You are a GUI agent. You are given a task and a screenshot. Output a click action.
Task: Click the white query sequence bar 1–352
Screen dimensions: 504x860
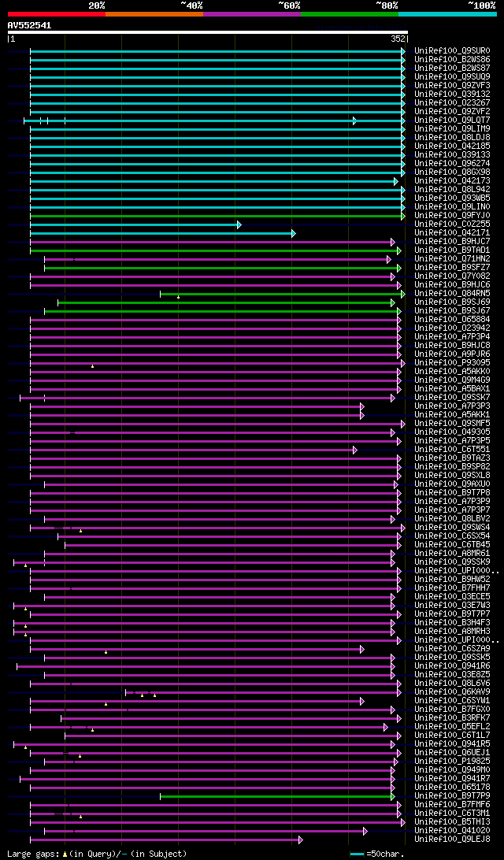click(x=207, y=32)
